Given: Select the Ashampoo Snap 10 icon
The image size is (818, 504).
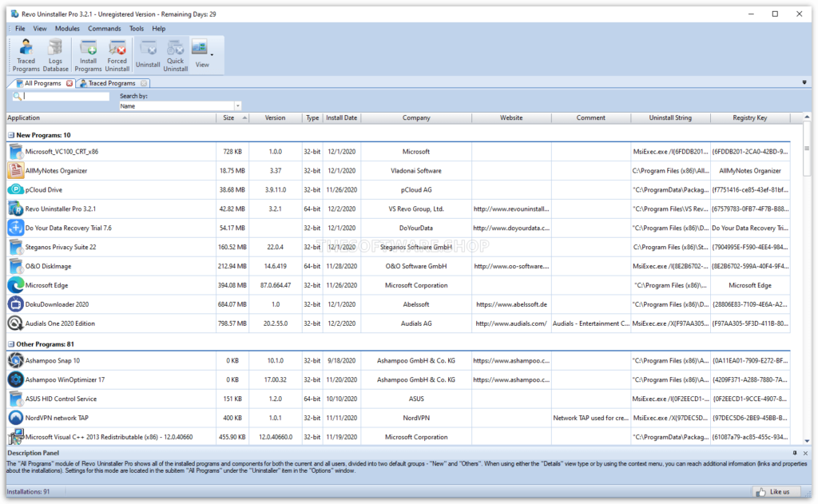Looking at the screenshot, I should point(16,360).
